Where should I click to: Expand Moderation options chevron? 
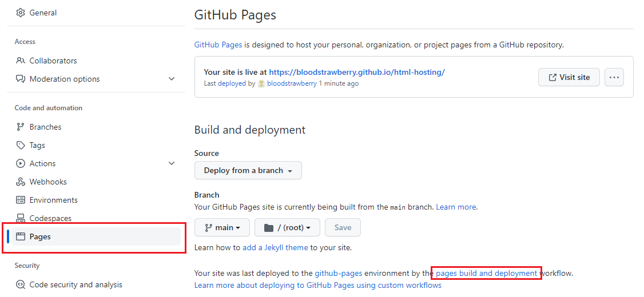pyautogui.click(x=172, y=79)
